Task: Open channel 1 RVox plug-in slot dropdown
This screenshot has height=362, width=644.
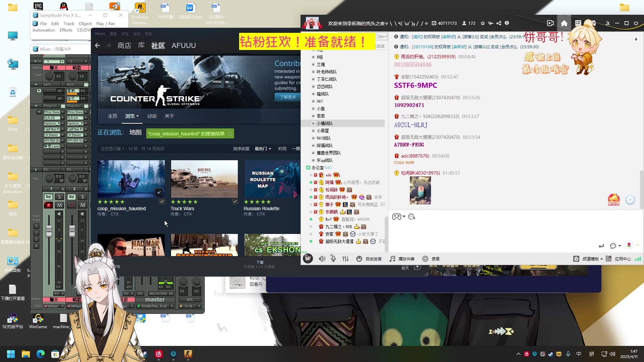Action: click(62, 112)
